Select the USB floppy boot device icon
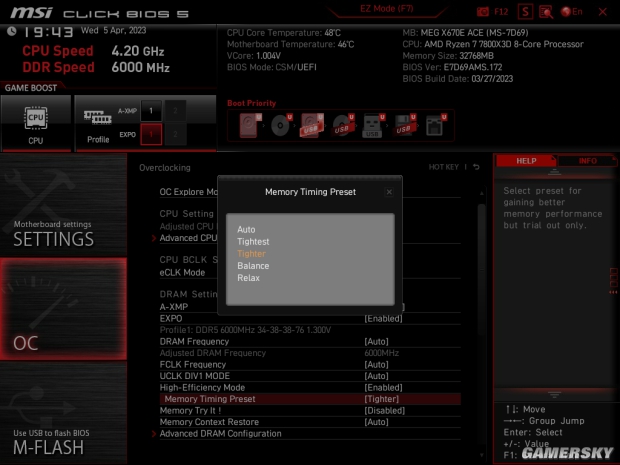Image resolution: width=620 pixels, height=465 pixels. (404, 125)
